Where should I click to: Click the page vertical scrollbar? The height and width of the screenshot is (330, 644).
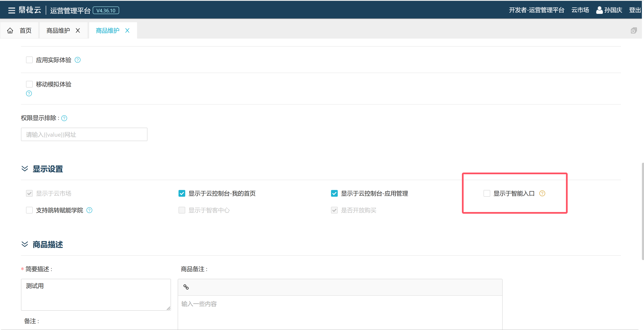(x=642, y=211)
